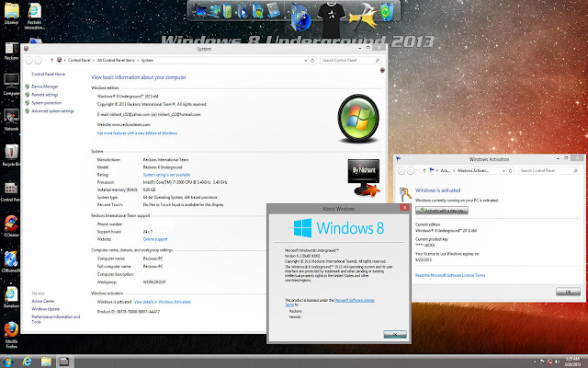Click the help icon below the System window search box

382,70
